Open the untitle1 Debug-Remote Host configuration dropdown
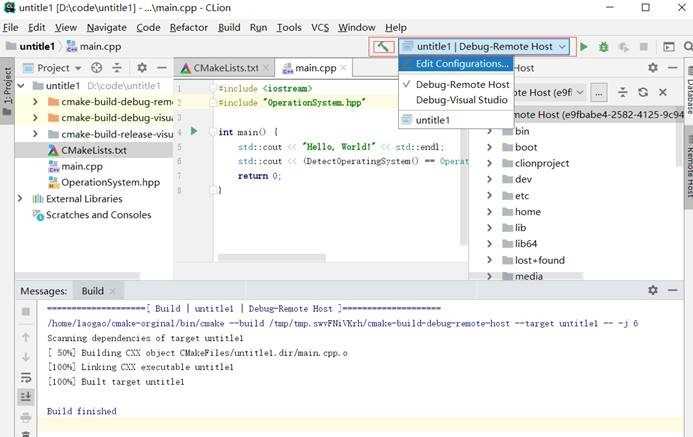 pyautogui.click(x=484, y=46)
